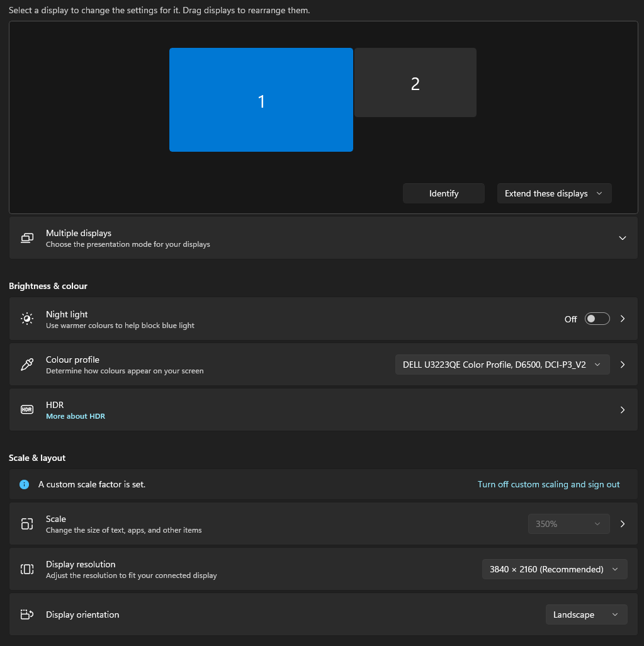Click the HDR icon
644x646 pixels.
(27, 409)
